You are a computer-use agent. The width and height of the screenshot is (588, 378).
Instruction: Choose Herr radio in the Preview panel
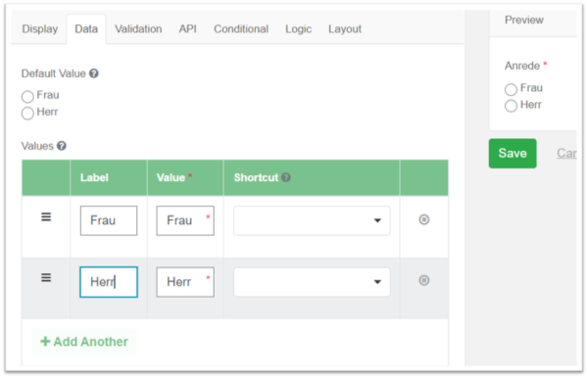click(511, 106)
